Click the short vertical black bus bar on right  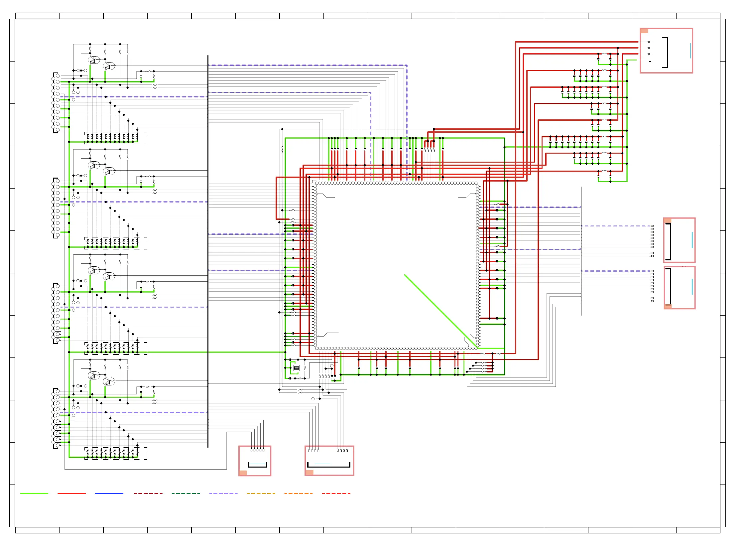click(581, 251)
